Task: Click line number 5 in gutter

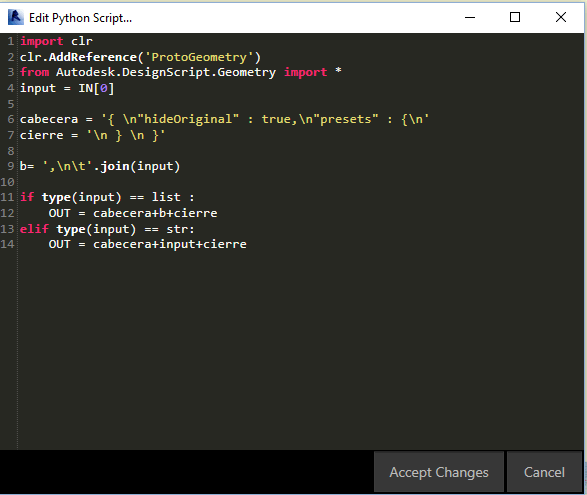Action: (11, 104)
